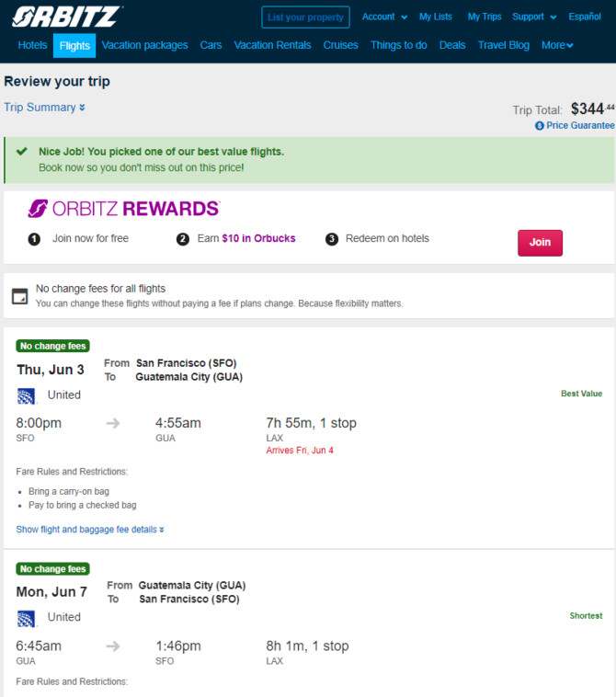Click the Orbitz logo
616x697 pixels.
tap(67, 17)
